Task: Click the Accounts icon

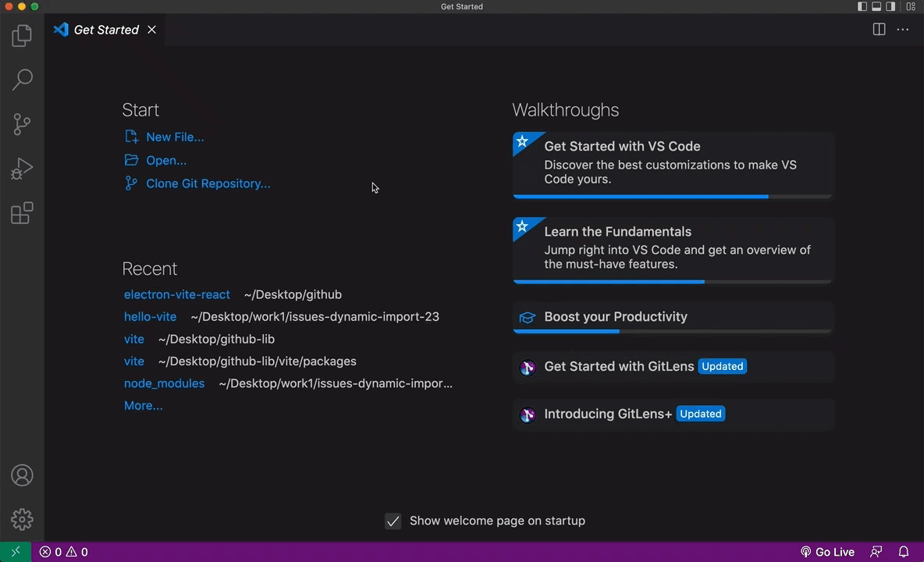Action: point(22,475)
